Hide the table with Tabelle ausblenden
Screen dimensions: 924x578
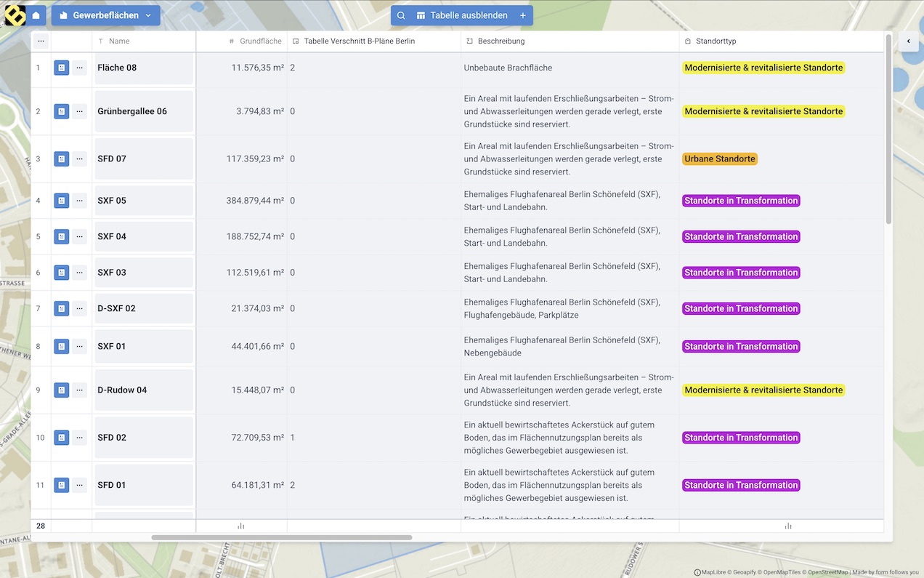tap(462, 15)
